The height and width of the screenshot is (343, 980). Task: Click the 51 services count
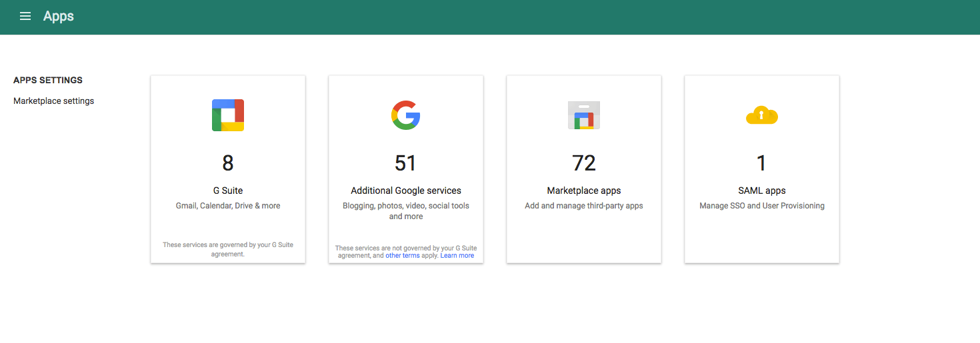(405, 163)
